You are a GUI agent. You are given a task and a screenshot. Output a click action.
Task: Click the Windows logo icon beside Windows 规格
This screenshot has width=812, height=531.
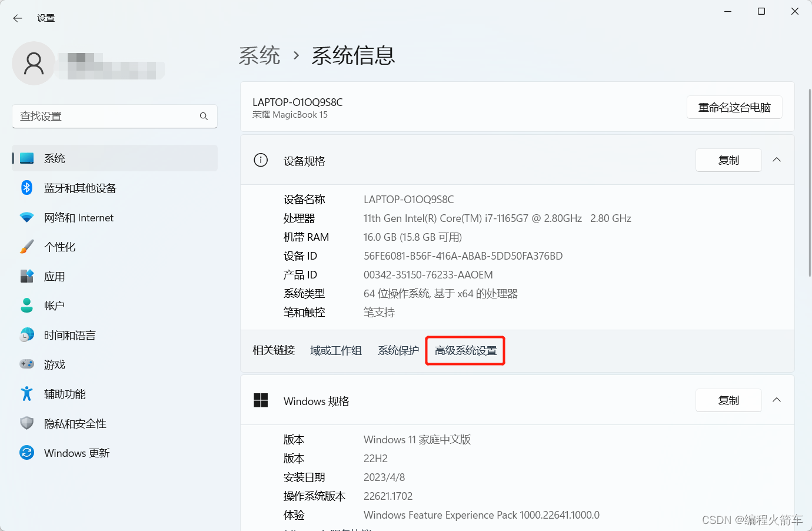click(261, 400)
